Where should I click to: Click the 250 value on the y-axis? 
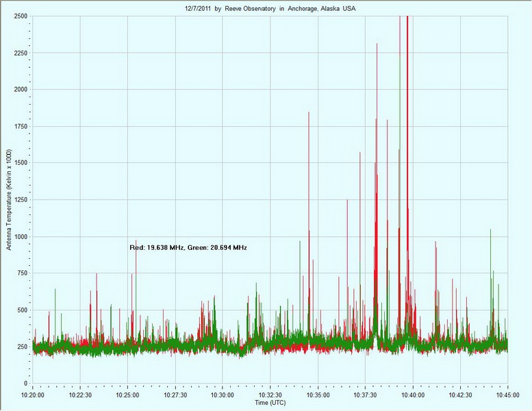coord(23,347)
